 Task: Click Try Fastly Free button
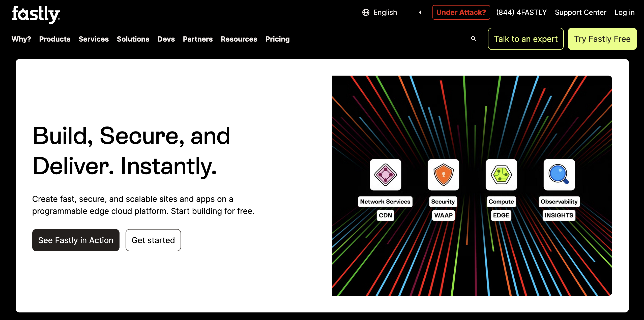point(602,39)
